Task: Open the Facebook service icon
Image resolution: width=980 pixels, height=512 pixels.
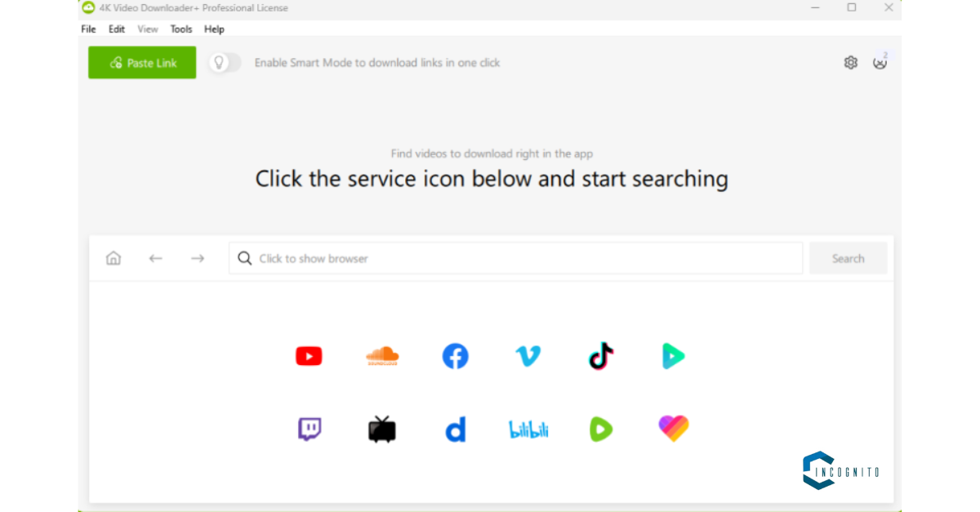Action: click(456, 356)
